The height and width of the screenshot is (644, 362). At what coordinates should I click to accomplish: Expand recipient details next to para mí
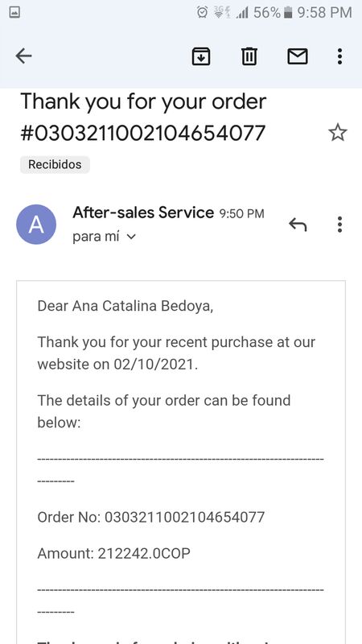(131, 237)
